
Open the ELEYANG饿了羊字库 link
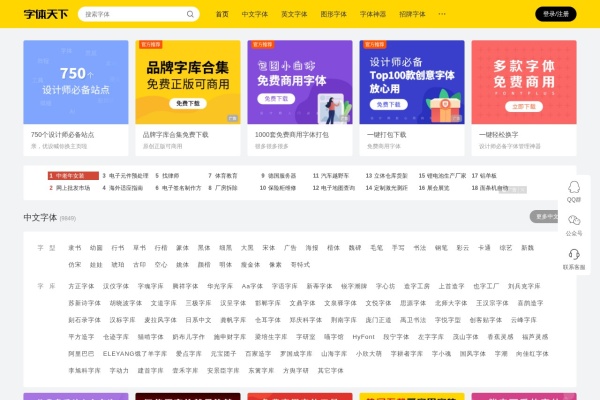[135, 354]
